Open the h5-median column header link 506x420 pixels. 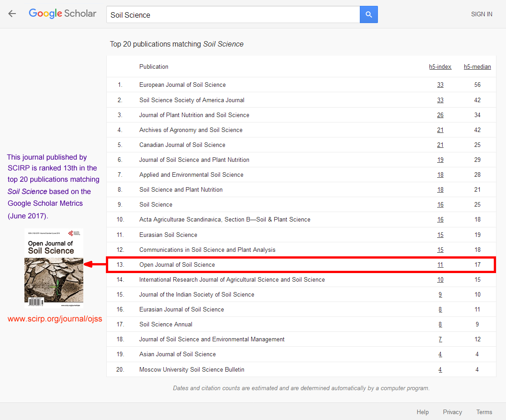pyautogui.click(x=477, y=67)
